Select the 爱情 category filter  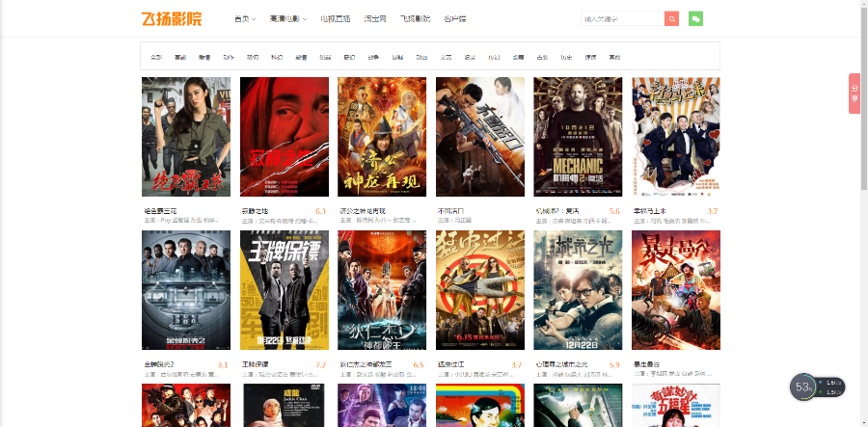(x=204, y=57)
